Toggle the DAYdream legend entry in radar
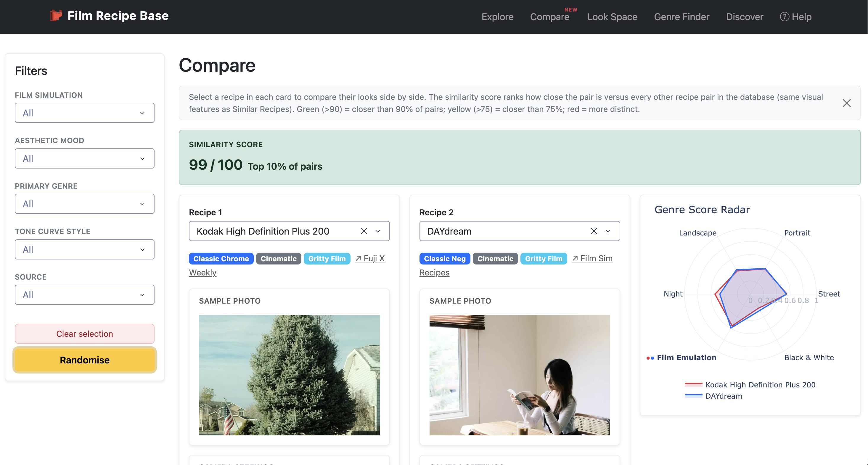The image size is (868, 465). coord(713,396)
